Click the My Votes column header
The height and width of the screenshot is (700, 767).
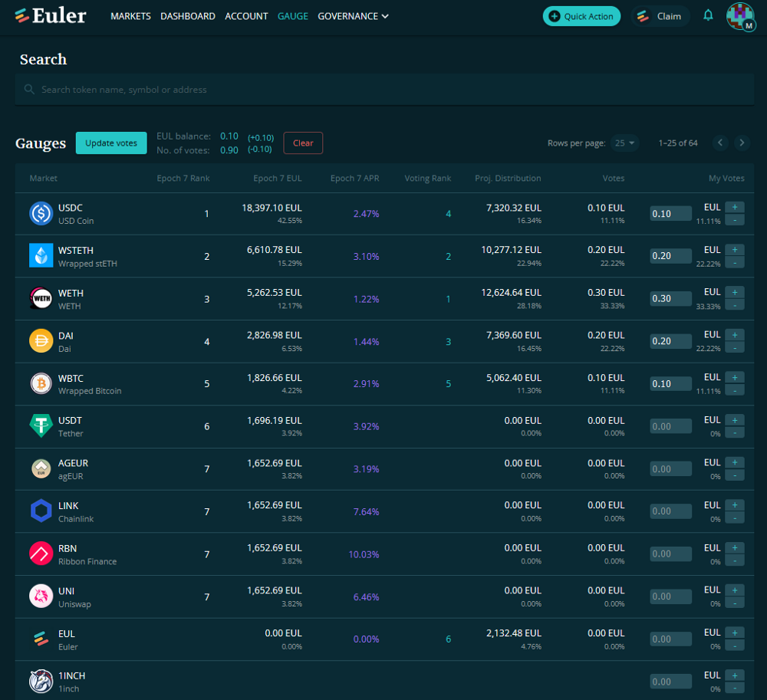click(x=726, y=178)
